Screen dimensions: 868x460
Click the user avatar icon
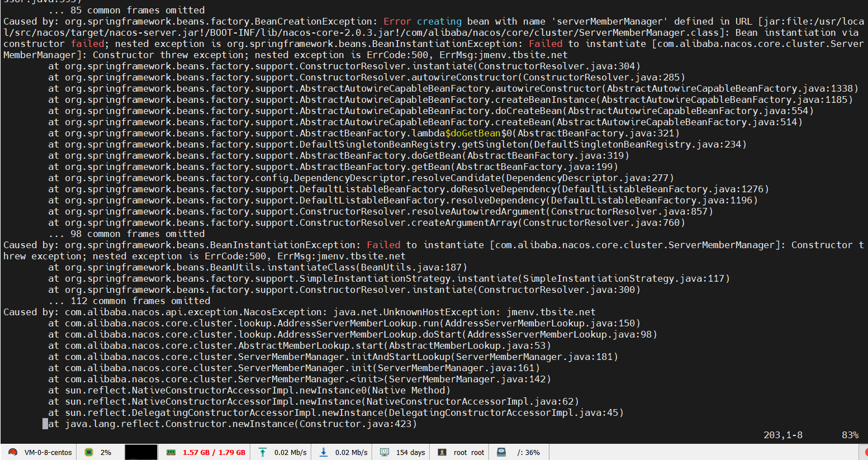click(442, 452)
